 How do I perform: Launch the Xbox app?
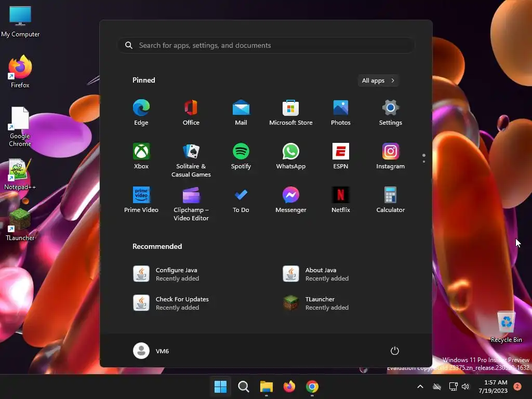[x=141, y=156]
